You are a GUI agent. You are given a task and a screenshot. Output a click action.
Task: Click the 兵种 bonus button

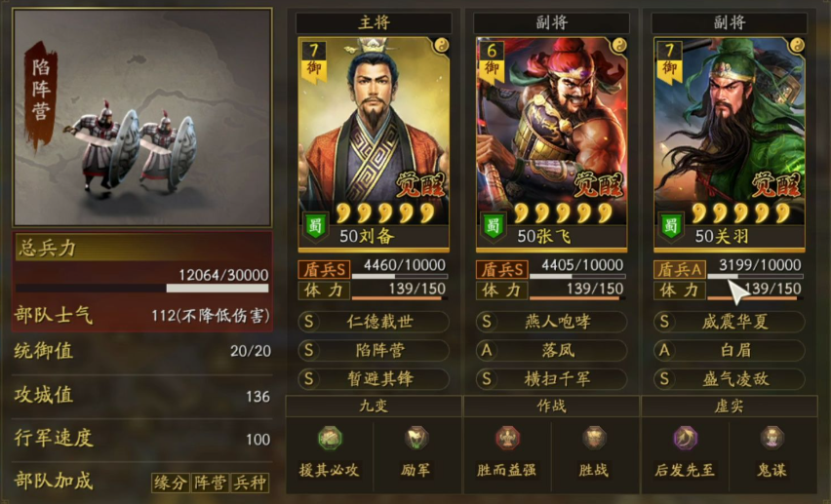pos(250,483)
